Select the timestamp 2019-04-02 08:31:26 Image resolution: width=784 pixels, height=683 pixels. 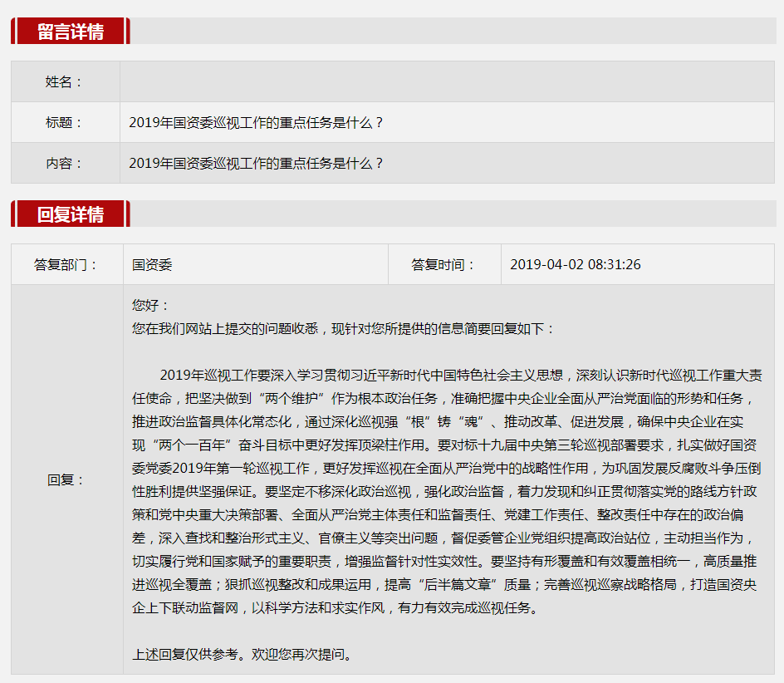575,264
